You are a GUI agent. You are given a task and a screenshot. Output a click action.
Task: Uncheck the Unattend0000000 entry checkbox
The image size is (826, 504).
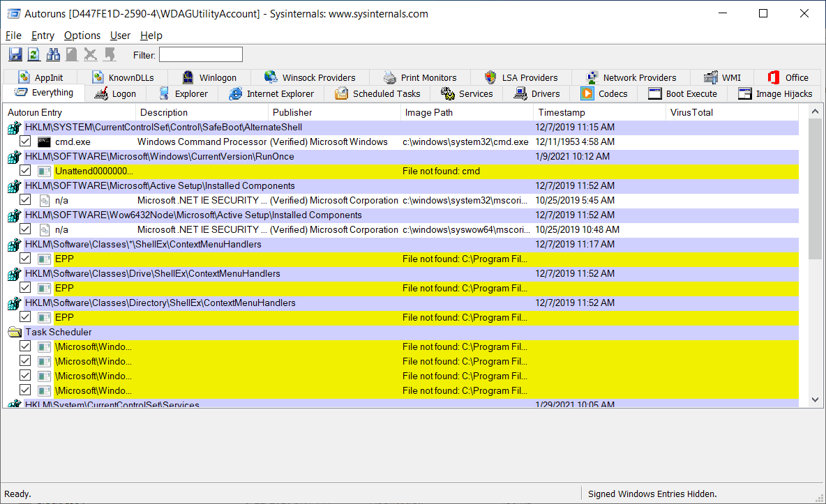click(24, 171)
